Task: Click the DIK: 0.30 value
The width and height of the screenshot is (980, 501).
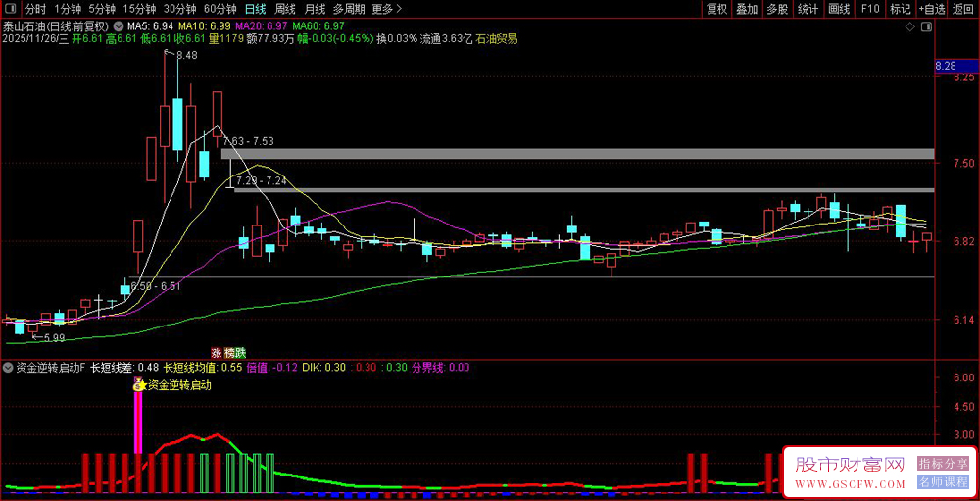Action: click(x=323, y=367)
